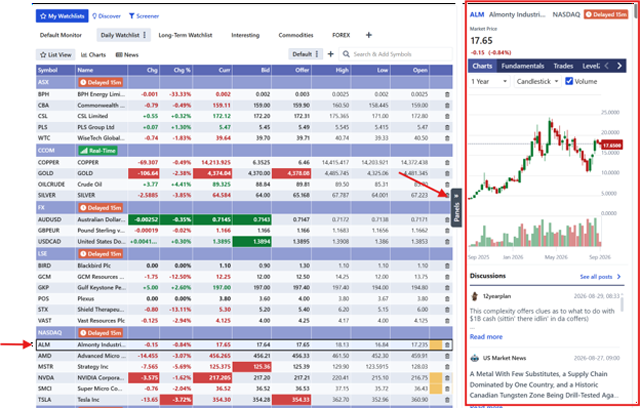Focus the Search & Add Symbols field
The height and width of the screenshot is (408, 640).
pyautogui.click(x=397, y=54)
